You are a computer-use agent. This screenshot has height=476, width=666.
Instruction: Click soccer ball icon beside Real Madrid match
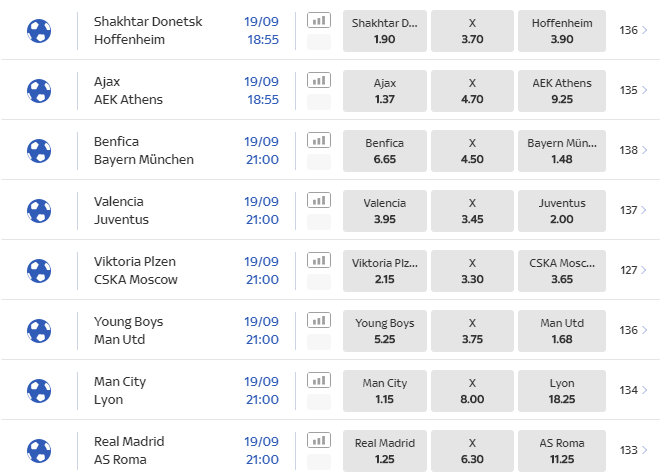[x=39, y=450]
